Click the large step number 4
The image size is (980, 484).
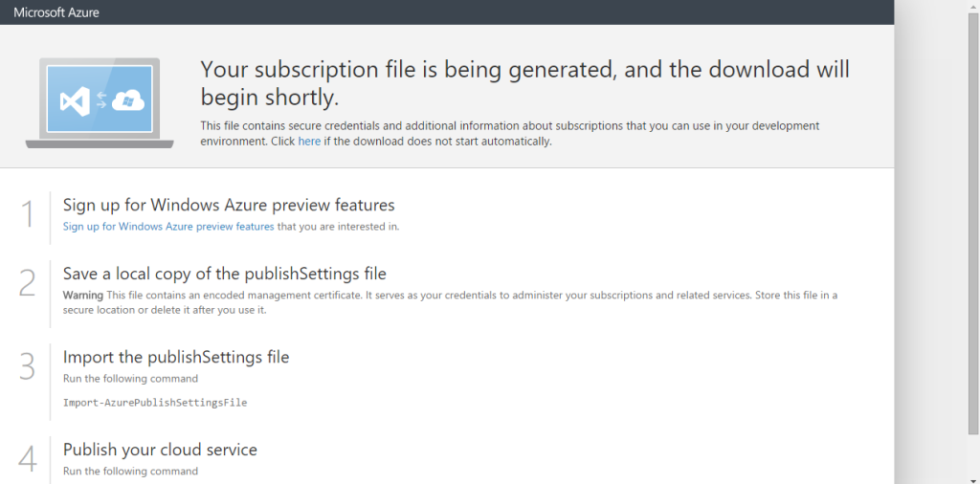(28, 459)
